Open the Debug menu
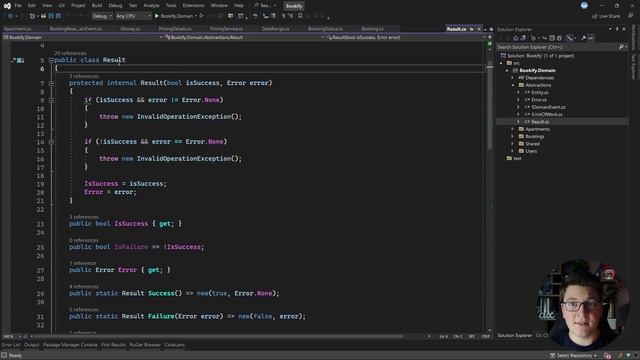Viewport: 640px width, 360px height. [x=115, y=6]
